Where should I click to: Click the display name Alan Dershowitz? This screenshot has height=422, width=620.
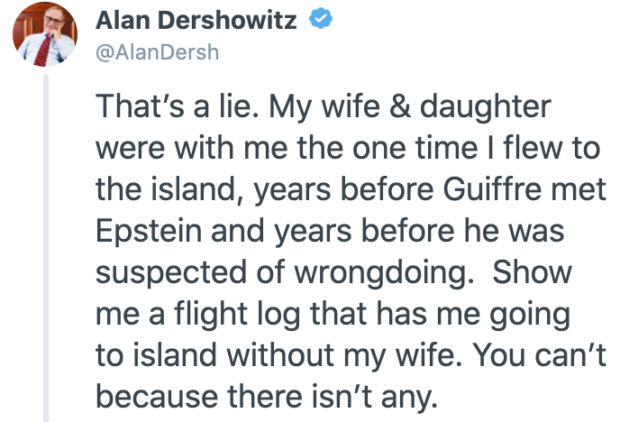196,20
